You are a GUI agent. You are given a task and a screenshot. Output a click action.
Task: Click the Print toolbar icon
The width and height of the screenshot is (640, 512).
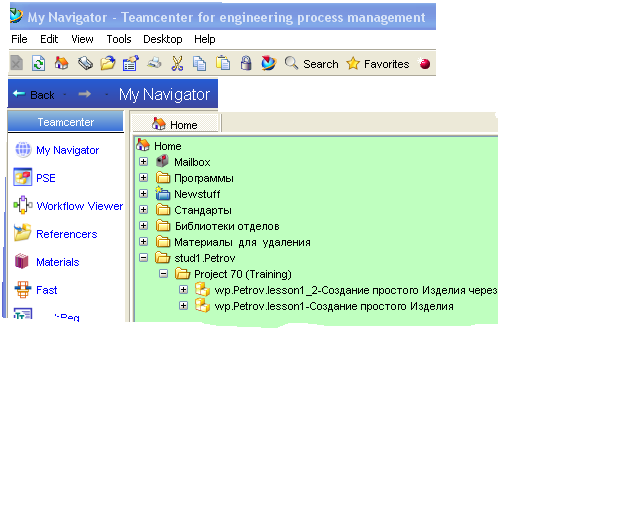coord(154,63)
